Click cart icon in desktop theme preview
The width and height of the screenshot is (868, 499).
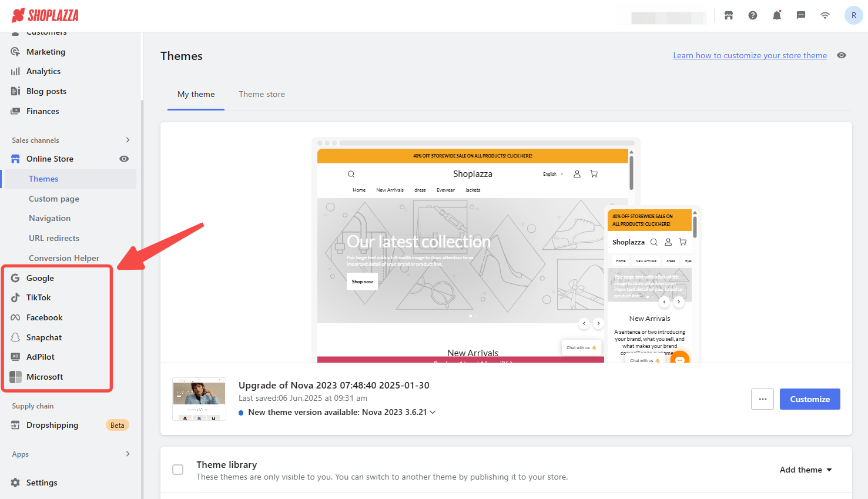pos(594,174)
